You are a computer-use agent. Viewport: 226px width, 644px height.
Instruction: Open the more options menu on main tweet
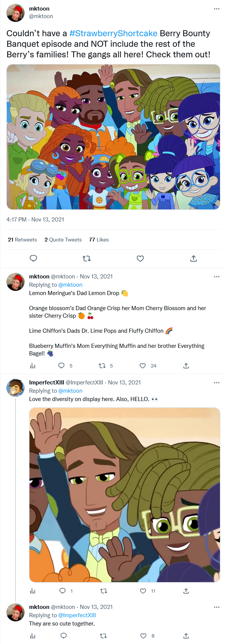(217, 9)
